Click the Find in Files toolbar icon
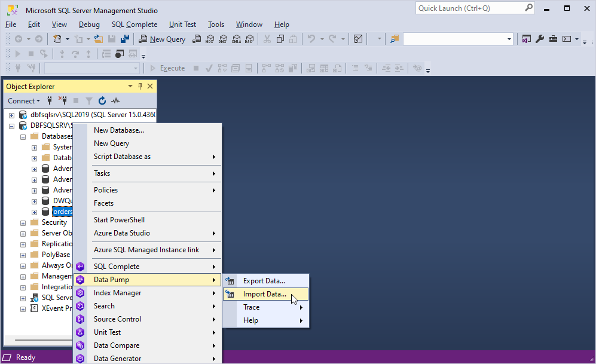 pos(395,39)
